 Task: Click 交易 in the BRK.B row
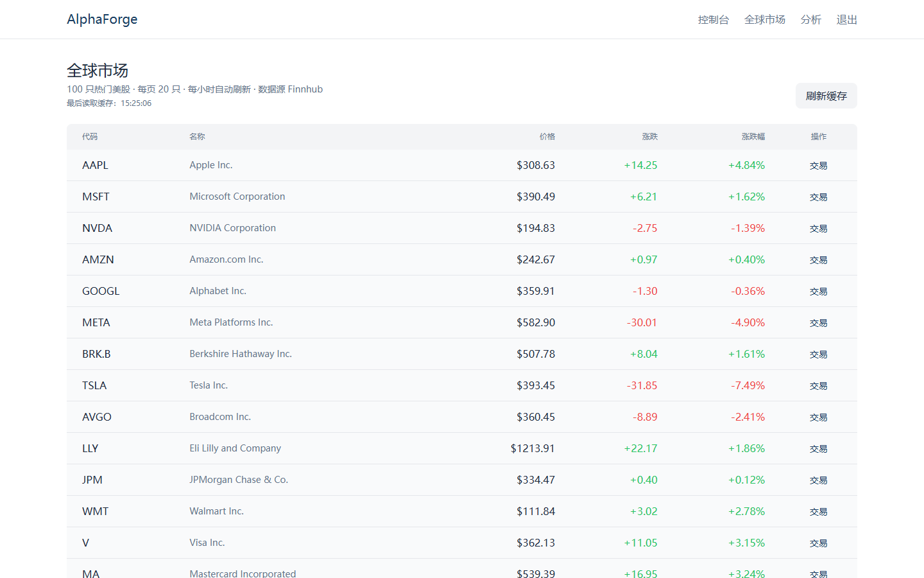(818, 355)
